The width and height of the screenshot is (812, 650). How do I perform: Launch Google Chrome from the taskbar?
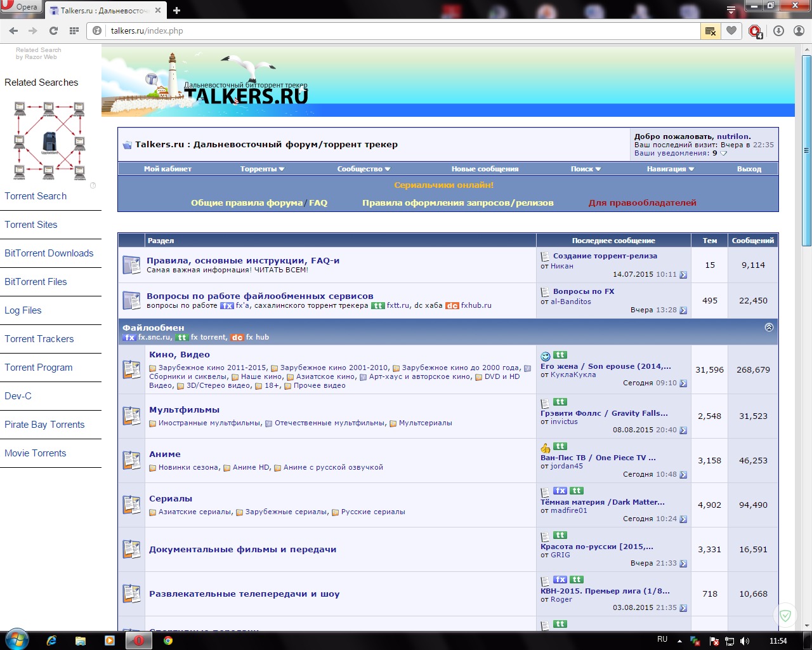pos(168,640)
